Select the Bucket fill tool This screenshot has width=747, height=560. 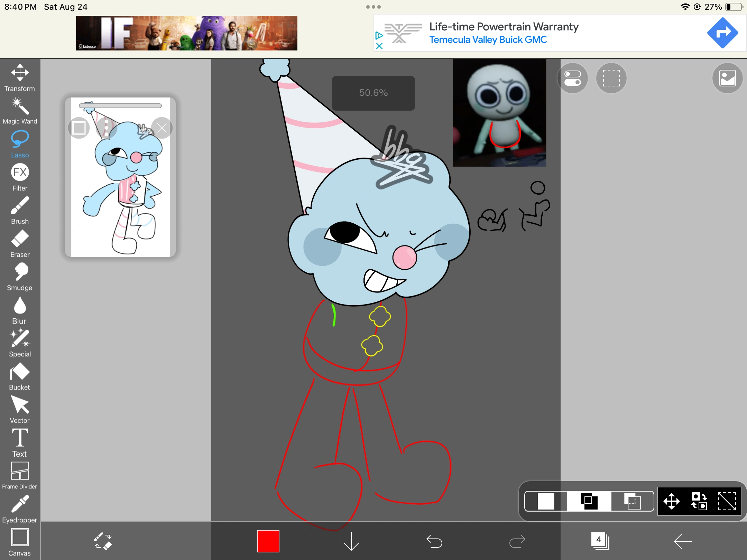[20, 376]
